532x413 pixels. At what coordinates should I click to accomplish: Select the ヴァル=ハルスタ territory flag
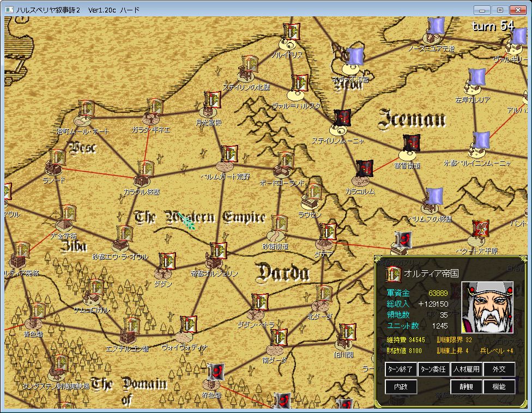[300, 83]
